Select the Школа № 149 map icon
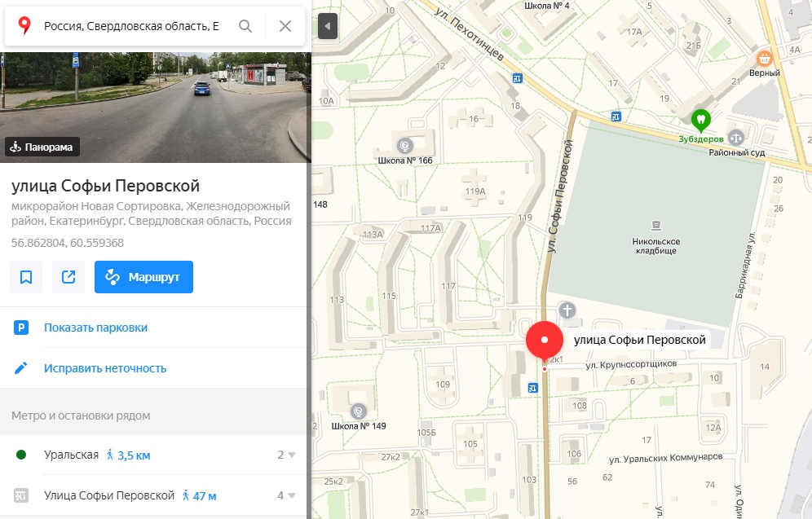 coord(359,411)
